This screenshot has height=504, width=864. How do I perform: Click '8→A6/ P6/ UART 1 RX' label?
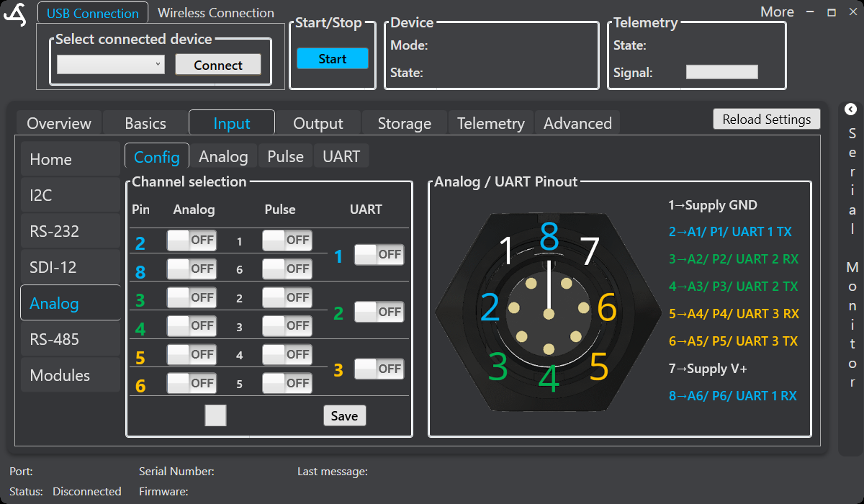click(732, 396)
